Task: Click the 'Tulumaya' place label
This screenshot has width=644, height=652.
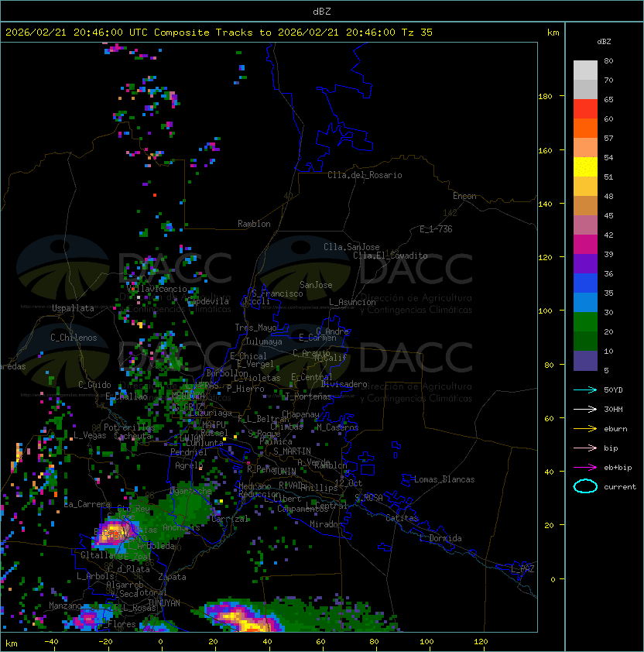Action: tap(264, 341)
